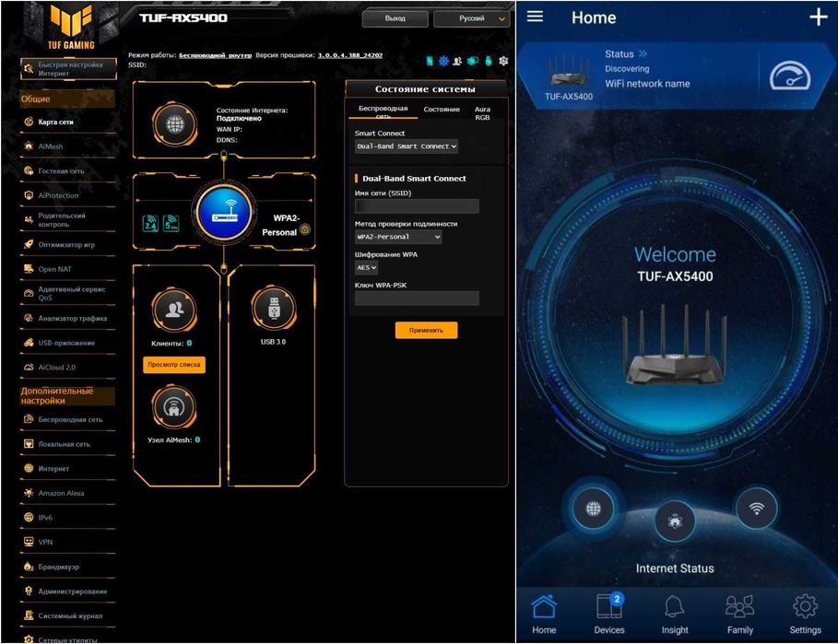Click VPN sidebar icon
This screenshot has height=644, width=838.
[x=29, y=542]
